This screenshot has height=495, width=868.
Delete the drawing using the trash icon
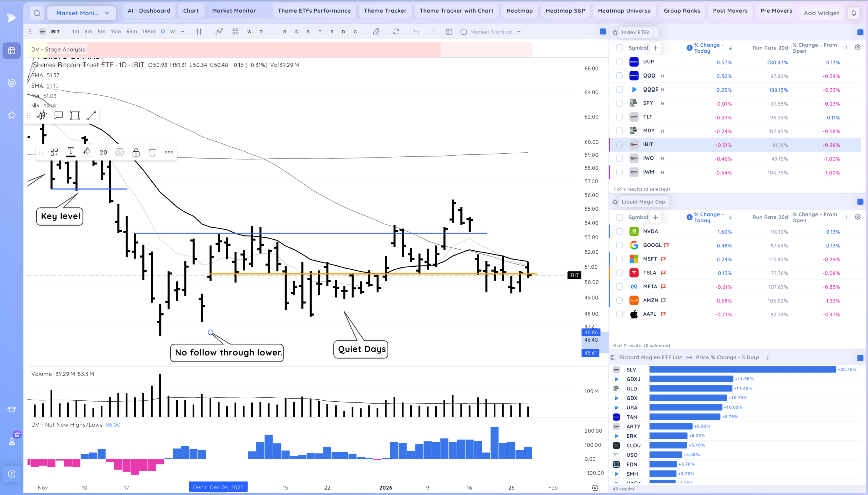[x=152, y=152]
